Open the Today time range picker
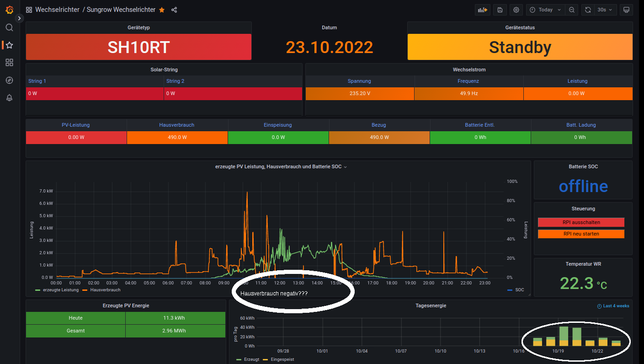 [x=546, y=10]
